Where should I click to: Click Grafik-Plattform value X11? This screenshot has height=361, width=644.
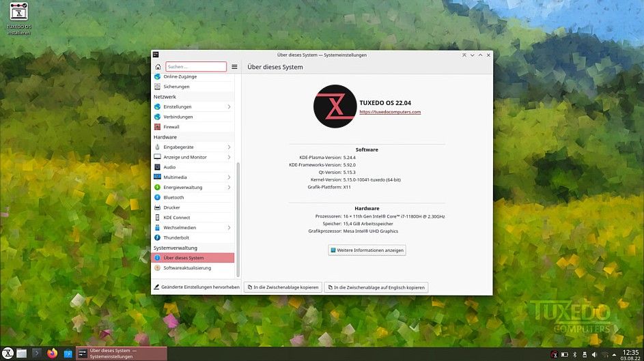click(x=347, y=187)
